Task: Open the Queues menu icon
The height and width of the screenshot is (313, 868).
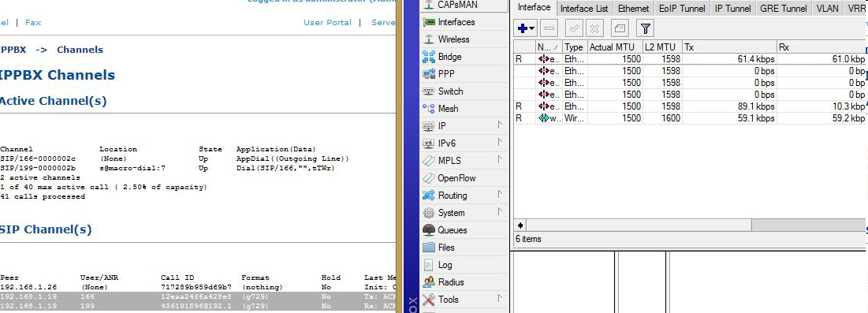Action: 428,230
